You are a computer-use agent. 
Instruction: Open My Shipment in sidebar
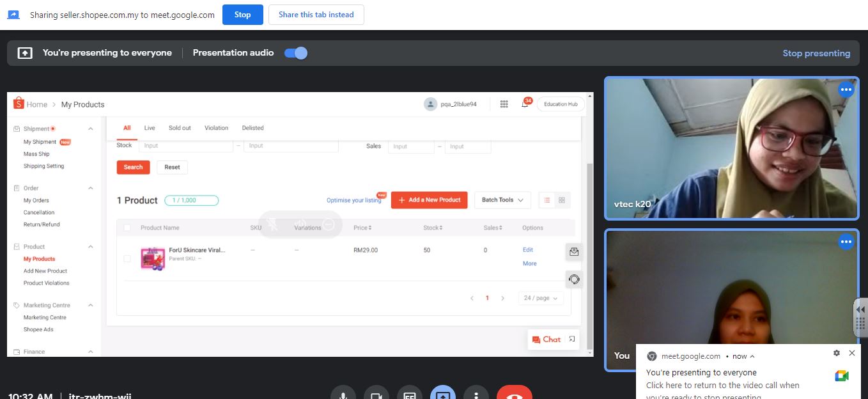tap(40, 142)
